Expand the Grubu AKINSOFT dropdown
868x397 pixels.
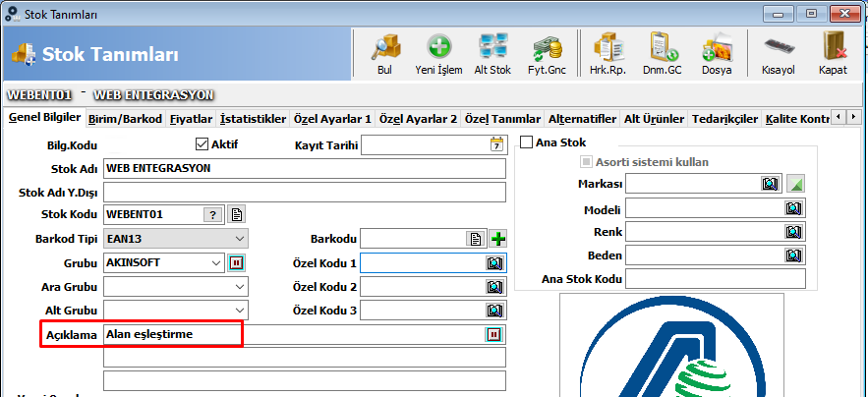(x=216, y=263)
